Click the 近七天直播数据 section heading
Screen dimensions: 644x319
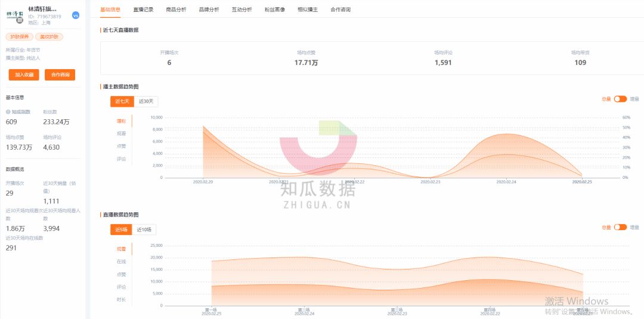coord(120,30)
